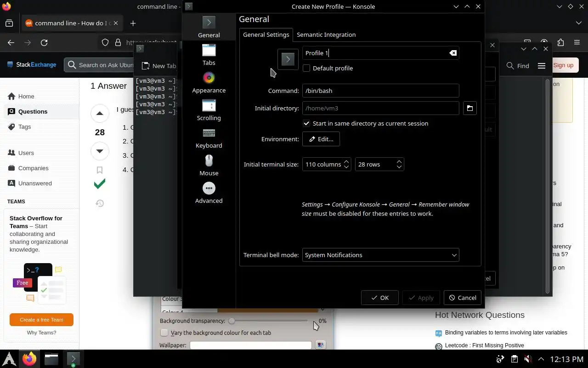Increase the columns spinbox value
The image size is (588, 368).
coord(346,161)
